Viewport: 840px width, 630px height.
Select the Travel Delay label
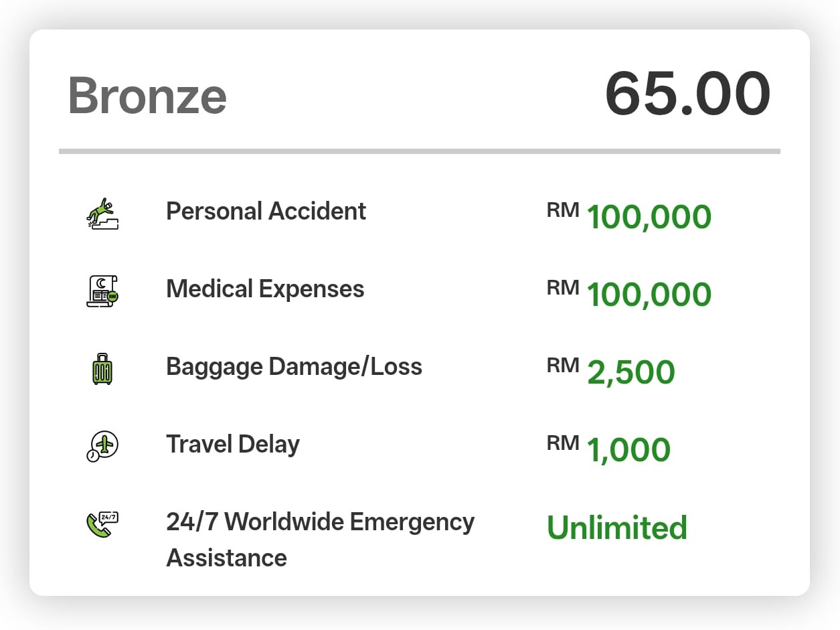[233, 445]
